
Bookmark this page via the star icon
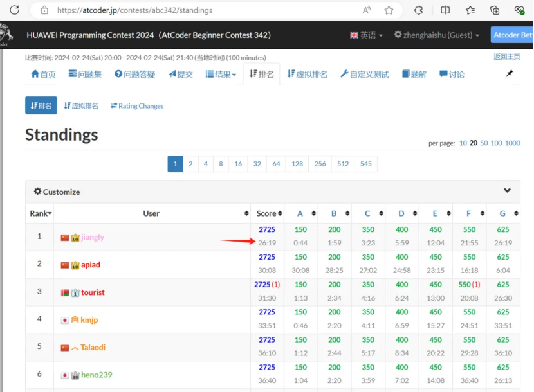pos(389,10)
